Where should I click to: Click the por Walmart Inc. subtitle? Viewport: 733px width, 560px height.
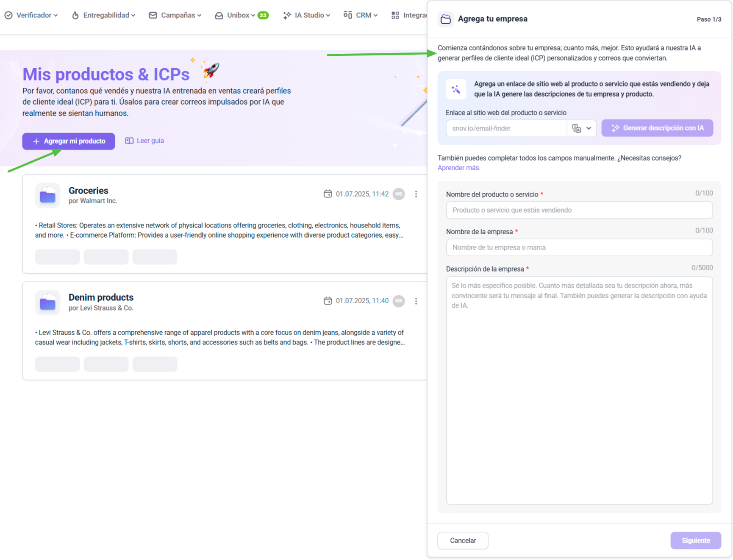pos(93,201)
